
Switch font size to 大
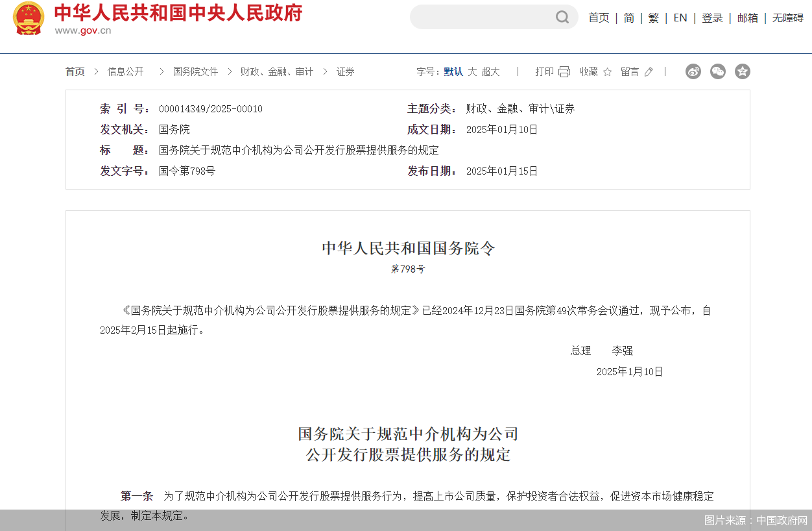[x=472, y=72]
